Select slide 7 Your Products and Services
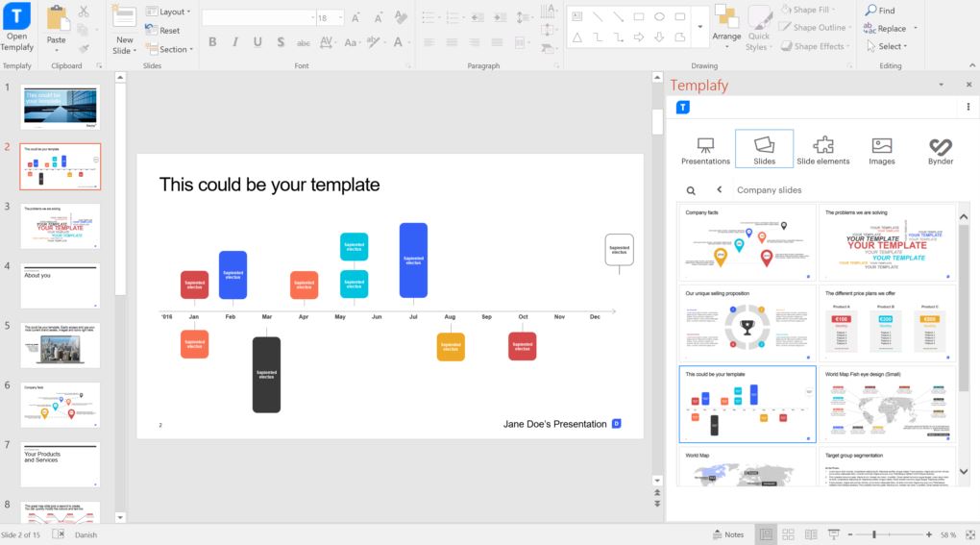 pyautogui.click(x=60, y=464)
